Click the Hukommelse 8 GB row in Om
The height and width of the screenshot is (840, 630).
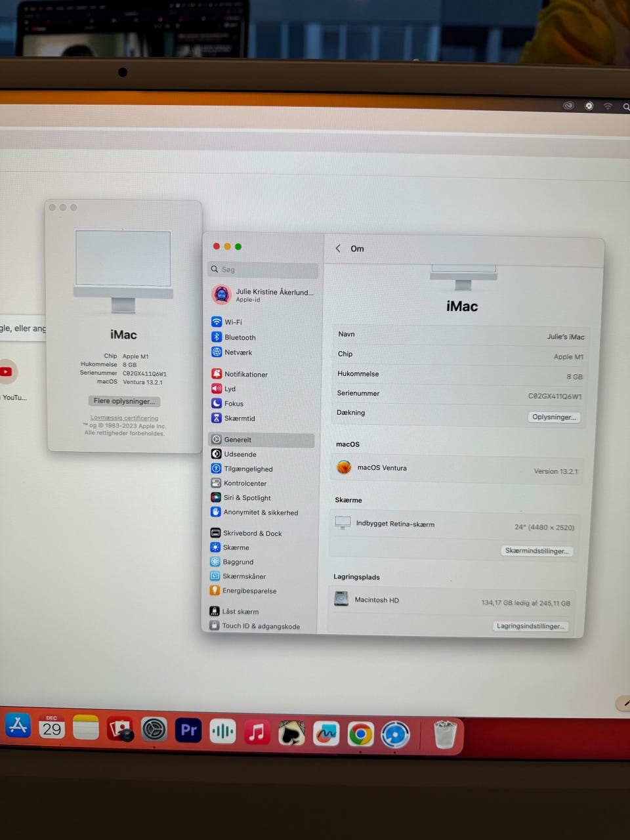pyautogui.click(x=460, y=375)
